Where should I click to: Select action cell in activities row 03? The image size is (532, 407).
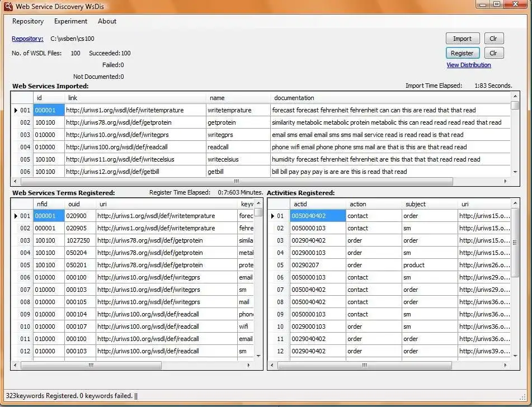point(374,240)
